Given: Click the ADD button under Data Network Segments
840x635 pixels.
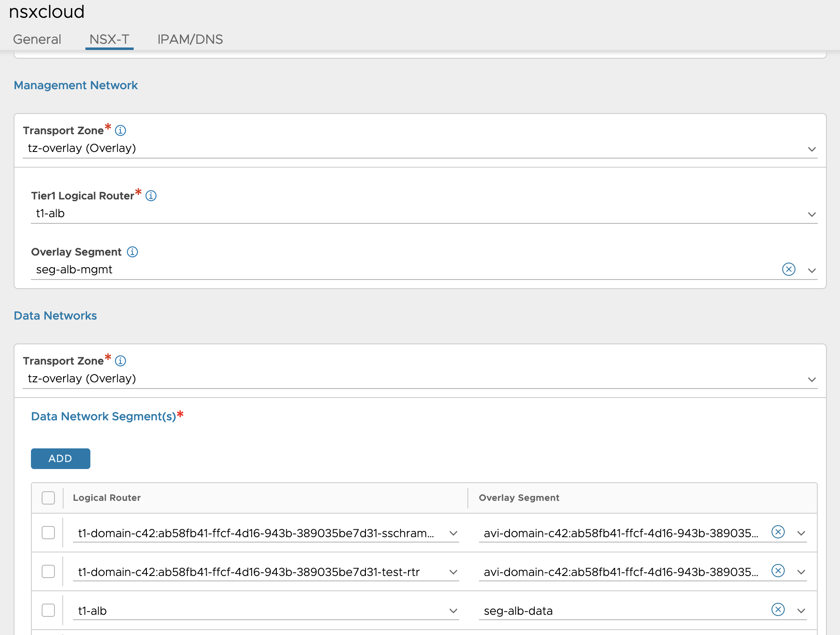Looking at the screenshot, I should click(60, 458).
